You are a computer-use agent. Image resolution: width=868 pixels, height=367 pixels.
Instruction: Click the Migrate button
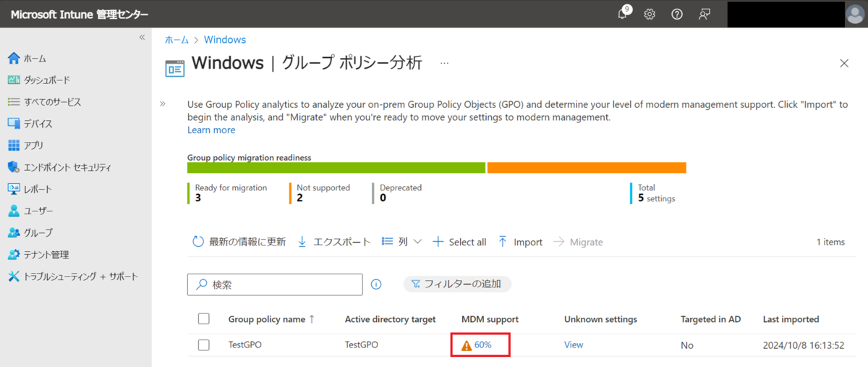578,242
